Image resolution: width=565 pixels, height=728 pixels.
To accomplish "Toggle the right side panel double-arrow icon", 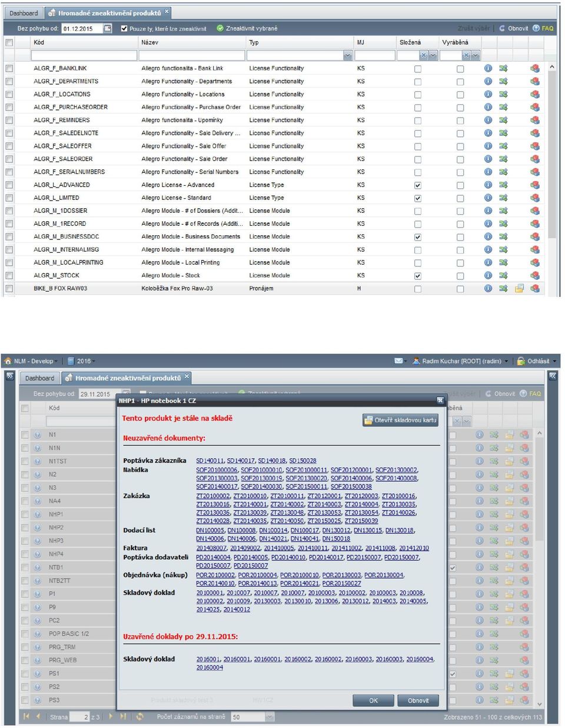I will 553,376.
